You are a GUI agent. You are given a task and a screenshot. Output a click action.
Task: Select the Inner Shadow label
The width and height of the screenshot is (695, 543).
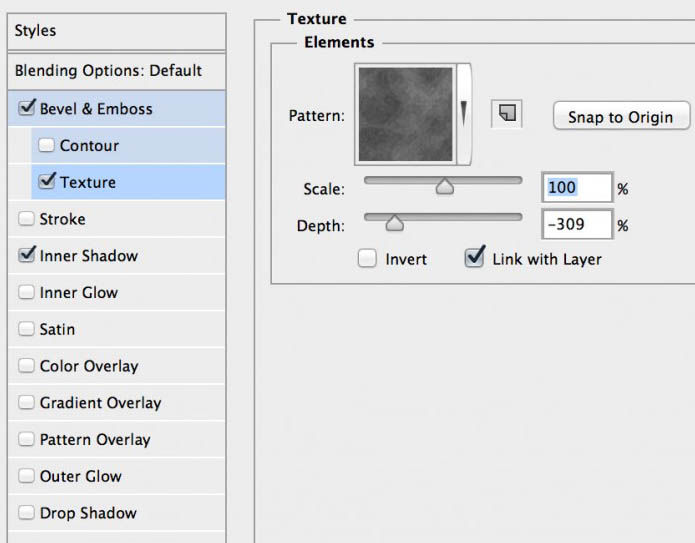point(89,256)
